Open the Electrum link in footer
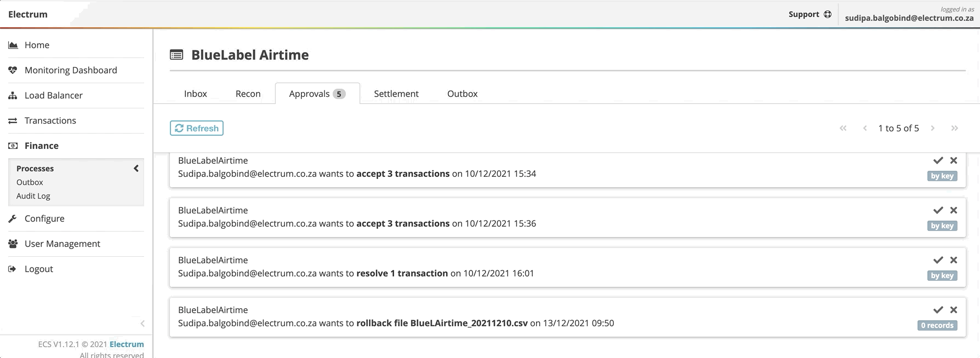 (127, 344)
